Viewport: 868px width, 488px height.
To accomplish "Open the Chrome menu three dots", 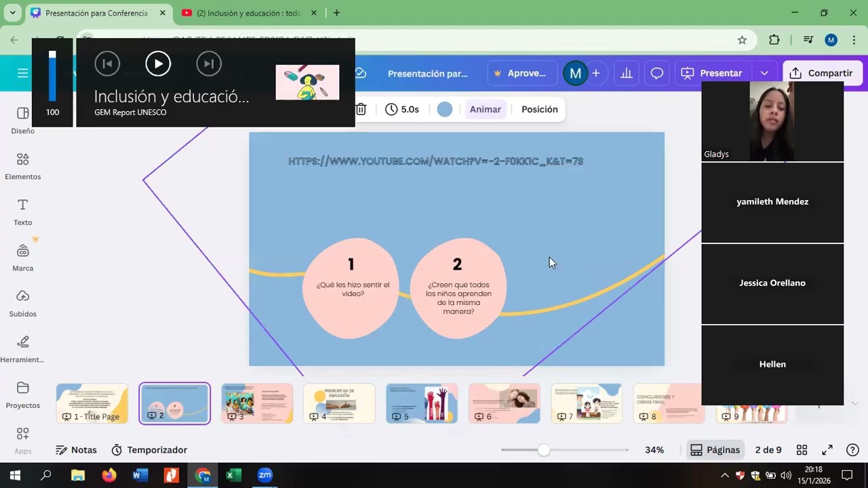I will point(854,40).
